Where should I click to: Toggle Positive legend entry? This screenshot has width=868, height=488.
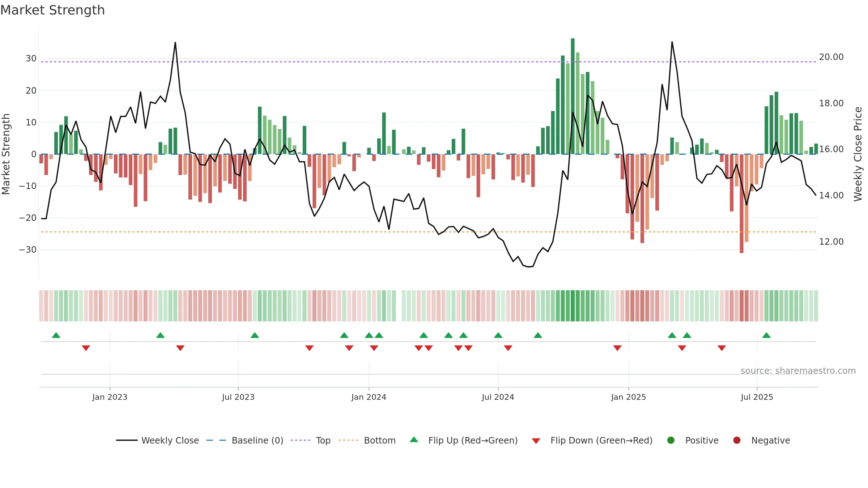[x=693, y=440]
